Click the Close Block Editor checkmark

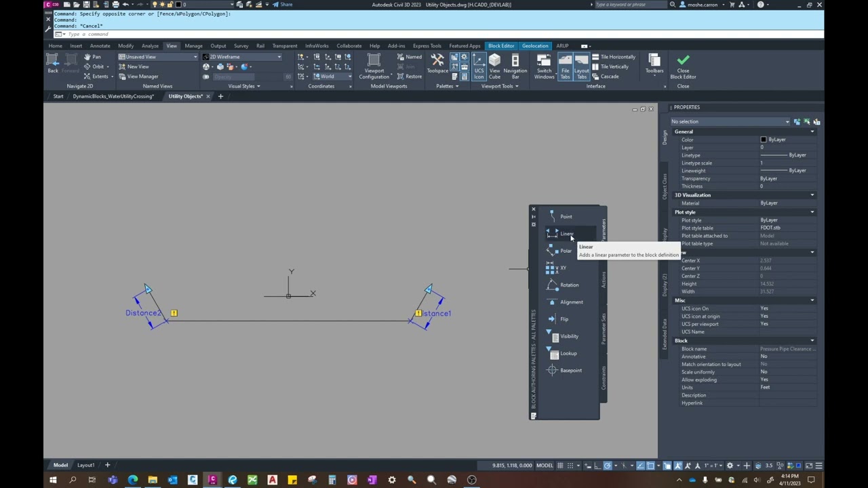[x=683, y=66]
